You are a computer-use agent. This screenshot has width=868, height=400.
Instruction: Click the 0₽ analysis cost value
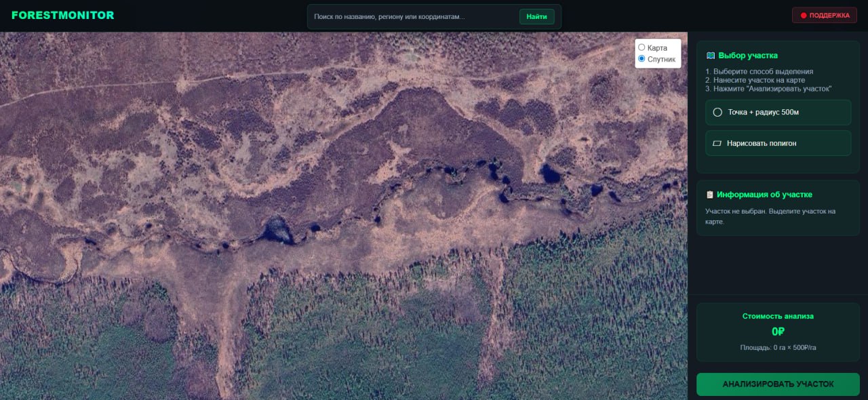tap(778, 332)
